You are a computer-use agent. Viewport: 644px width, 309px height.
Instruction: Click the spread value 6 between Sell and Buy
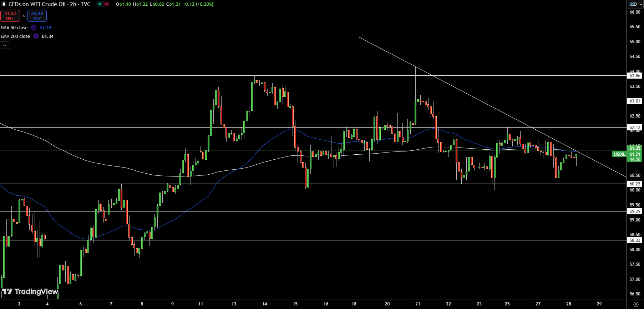[x=24, y=16]
